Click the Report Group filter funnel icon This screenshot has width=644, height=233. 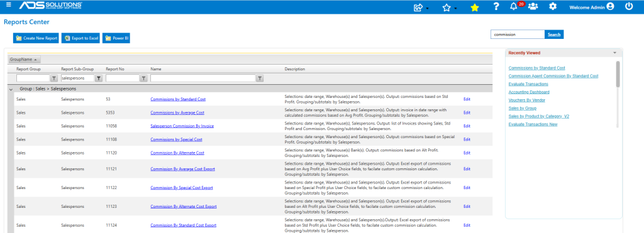[x=54, y=78]
